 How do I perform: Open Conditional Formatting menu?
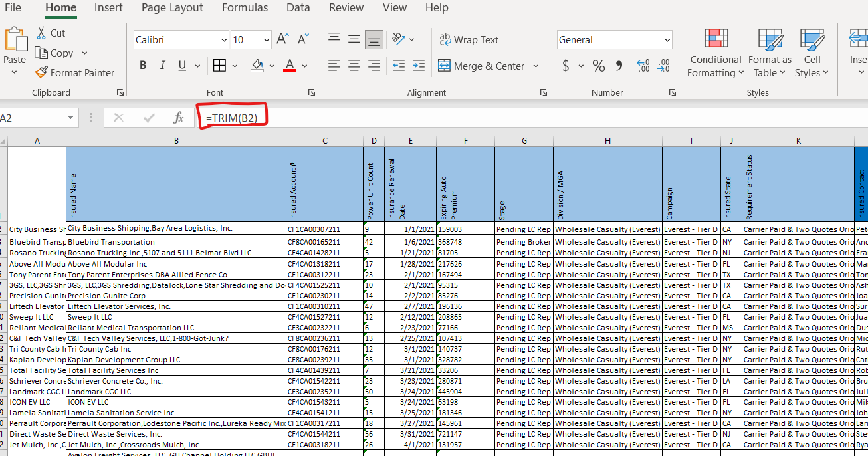click(x=716, y=53)
